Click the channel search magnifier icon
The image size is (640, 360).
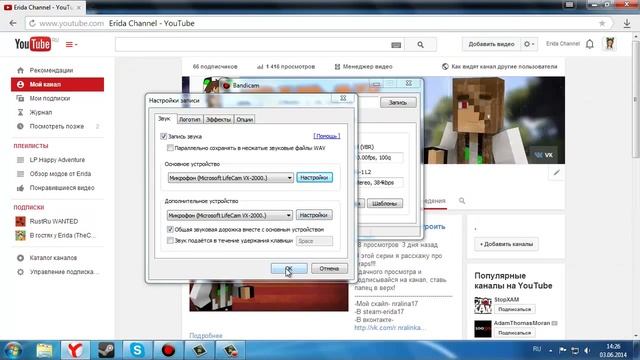pos(462,201)
